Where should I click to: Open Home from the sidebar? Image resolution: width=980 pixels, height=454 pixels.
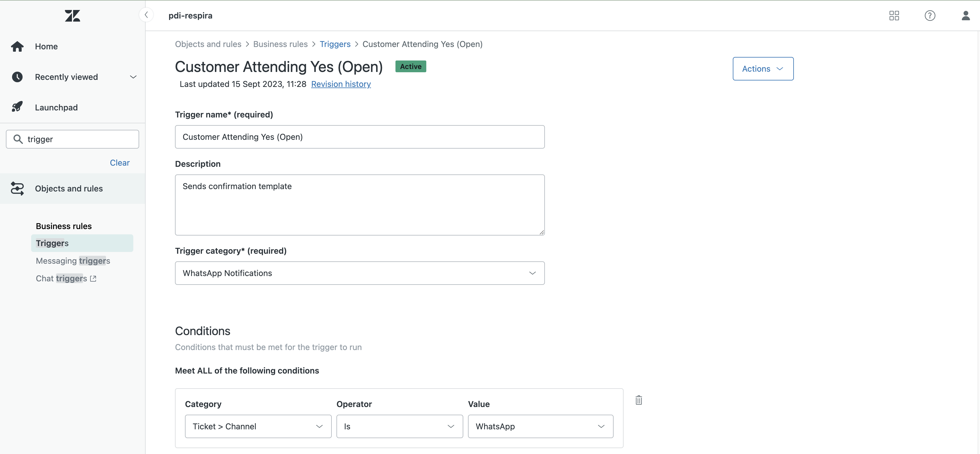[46, 46]
